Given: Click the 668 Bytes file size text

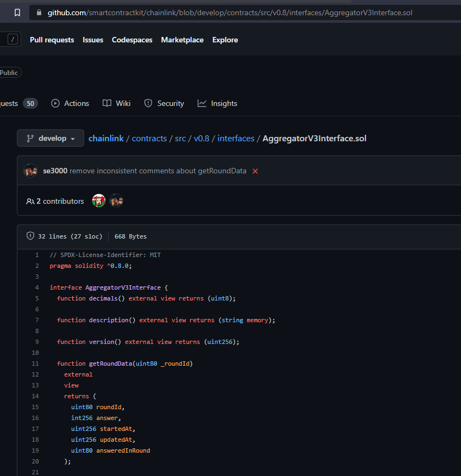Looking at the screenshot, I should click(x=130, y=236).
